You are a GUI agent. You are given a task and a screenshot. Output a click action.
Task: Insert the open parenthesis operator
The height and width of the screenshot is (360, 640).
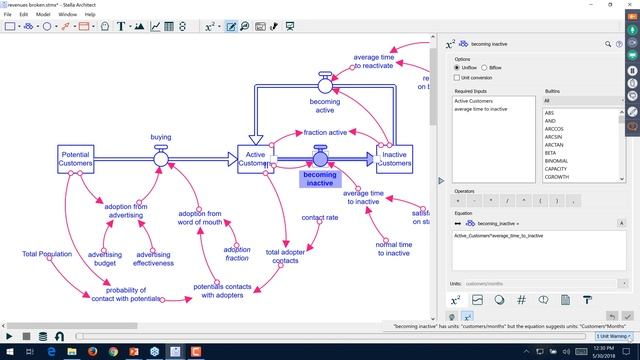540,200
